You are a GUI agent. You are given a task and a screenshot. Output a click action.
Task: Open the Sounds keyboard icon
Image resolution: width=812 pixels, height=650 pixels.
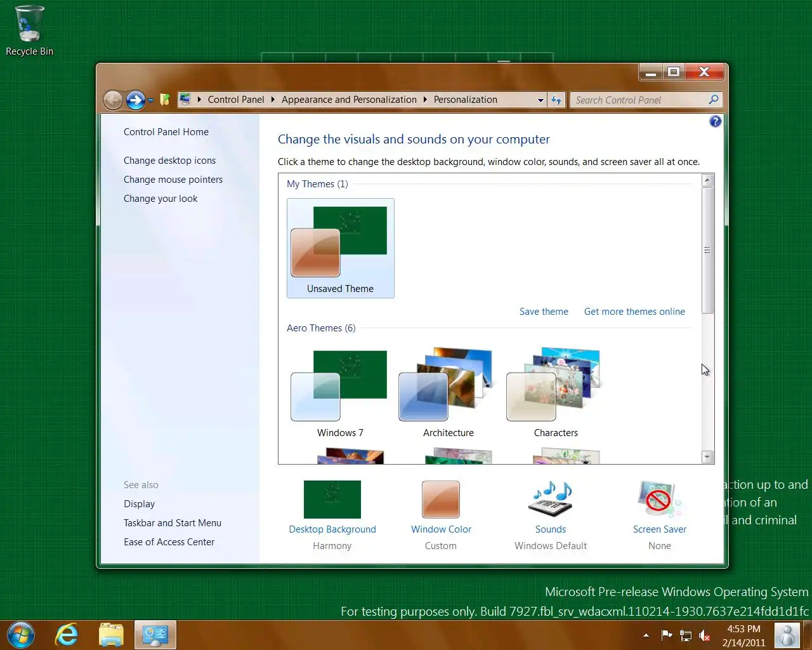click(x=550, y=499)
